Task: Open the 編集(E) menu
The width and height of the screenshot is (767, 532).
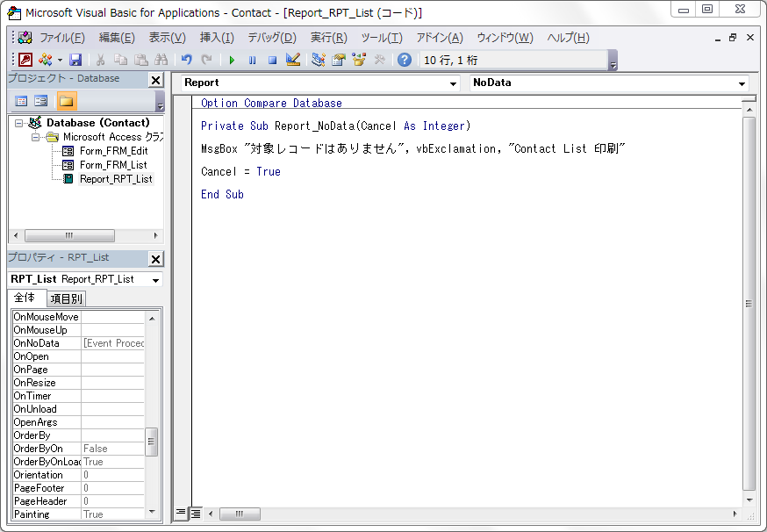Action: (117, 38)
